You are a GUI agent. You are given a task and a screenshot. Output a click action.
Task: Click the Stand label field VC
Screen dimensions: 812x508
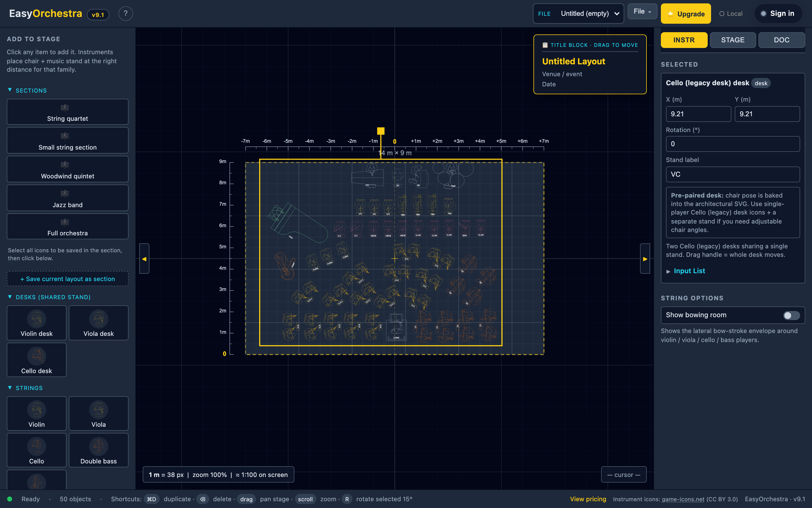coord(733,174)
